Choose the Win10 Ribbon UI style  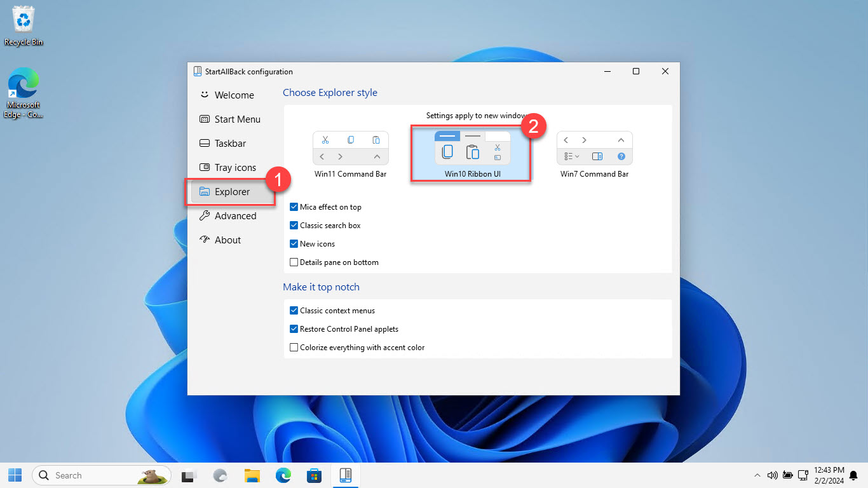472,154
